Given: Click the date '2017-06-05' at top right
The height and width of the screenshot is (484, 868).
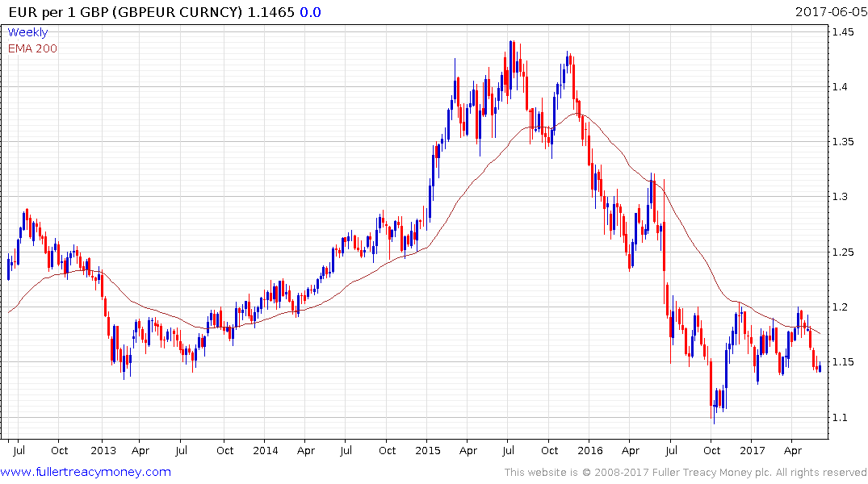Looking at the screenshot, I should click(x=831, y=12).
